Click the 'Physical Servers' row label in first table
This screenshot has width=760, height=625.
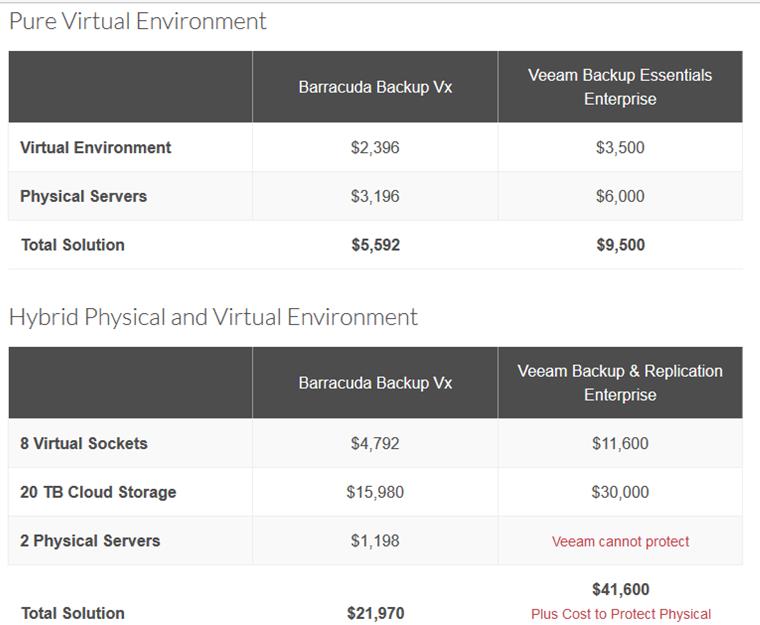(83, 196)
